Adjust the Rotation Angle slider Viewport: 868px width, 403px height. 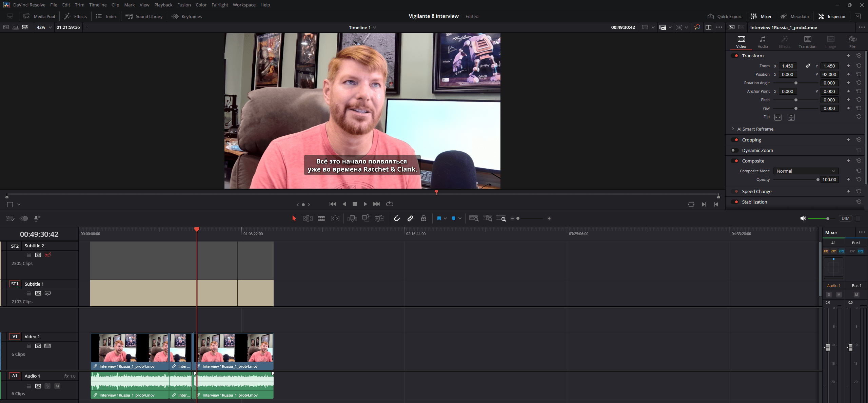tap(796, 83)
